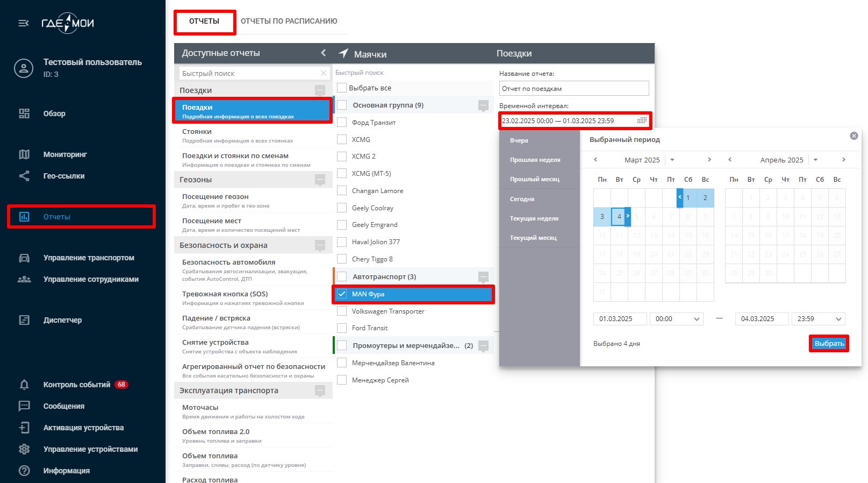The height and width of the screenshot is (483, 868).
Task: Uncheck the MAN Фура checkbox
Action: pos(342,294)
